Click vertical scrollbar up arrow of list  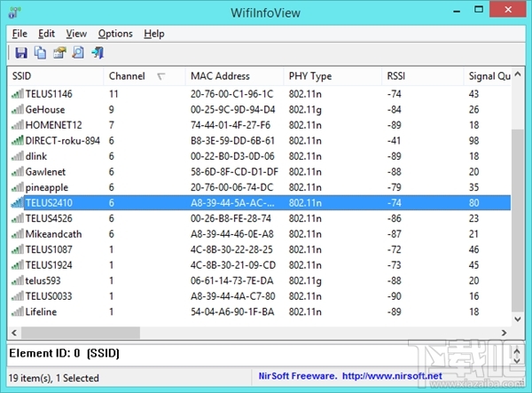518,75
